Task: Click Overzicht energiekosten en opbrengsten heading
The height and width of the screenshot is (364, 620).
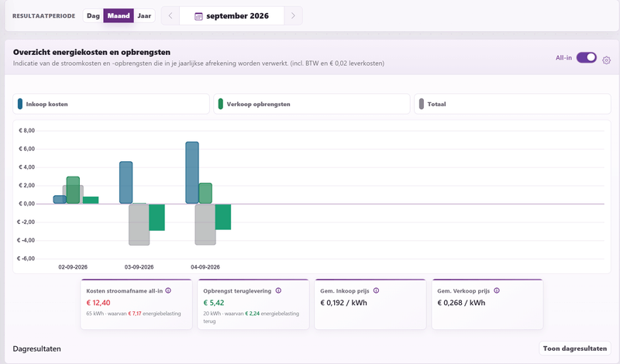Action: click(91, 52)
